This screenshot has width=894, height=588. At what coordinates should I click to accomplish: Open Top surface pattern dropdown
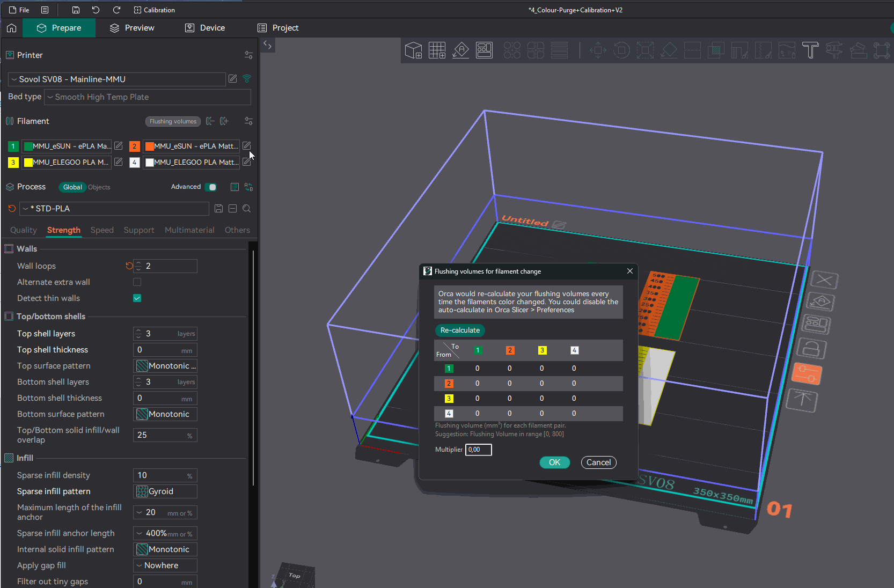tap(165, 366)
